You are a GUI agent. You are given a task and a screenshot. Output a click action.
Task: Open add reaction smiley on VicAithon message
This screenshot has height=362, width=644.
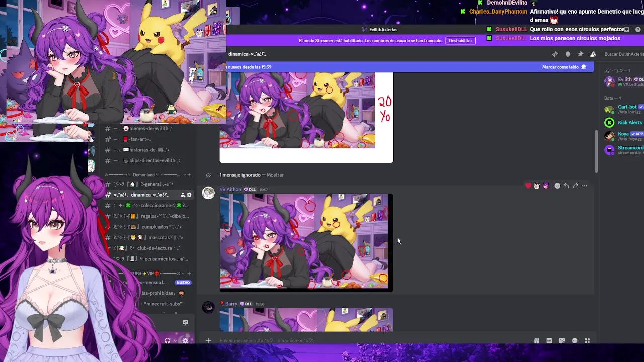[x=557, y=186]
